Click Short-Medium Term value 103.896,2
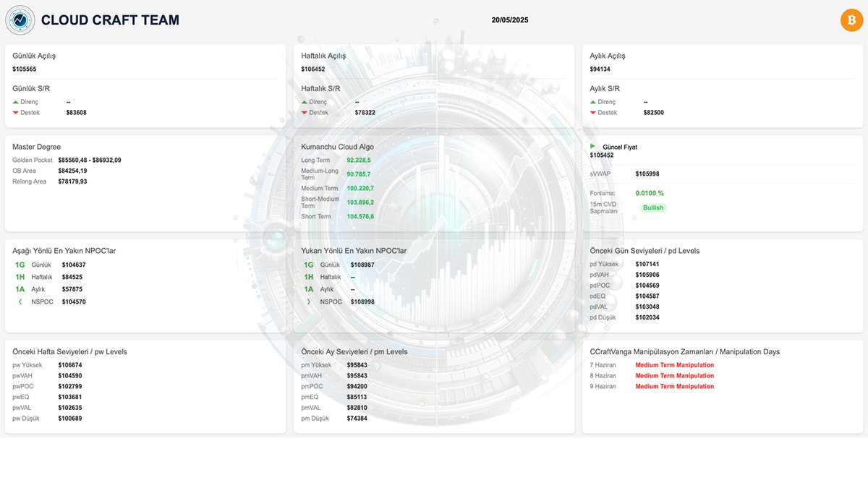The width and height of the screenshot is (868, 488). (360, 202)
